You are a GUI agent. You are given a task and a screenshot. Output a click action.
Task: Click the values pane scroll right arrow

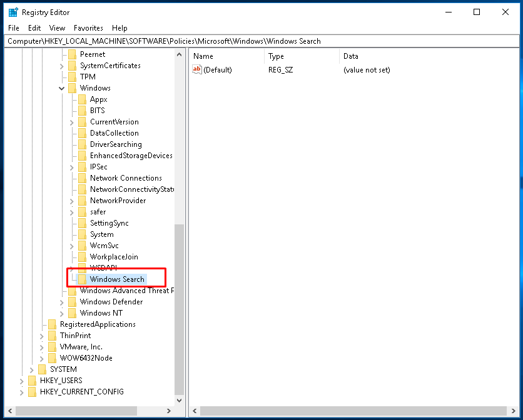[x=514, y=411]
